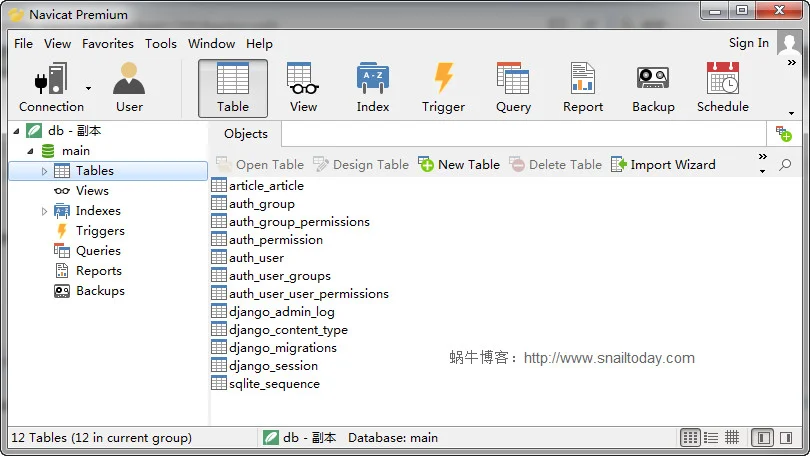
Task: Open the File menu
Action: click(x=23, y=44)
